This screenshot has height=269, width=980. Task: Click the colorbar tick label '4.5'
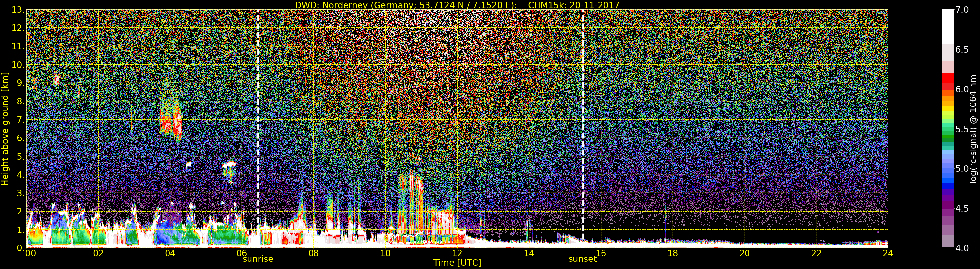[962, 208]
